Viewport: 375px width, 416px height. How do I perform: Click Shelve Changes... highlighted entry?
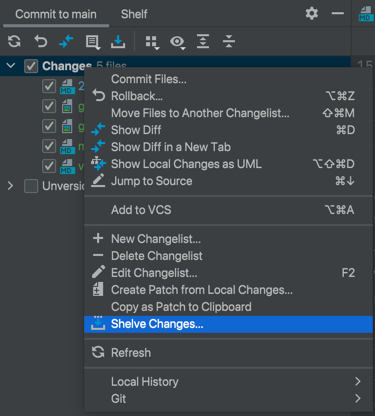tap(228, 324)
